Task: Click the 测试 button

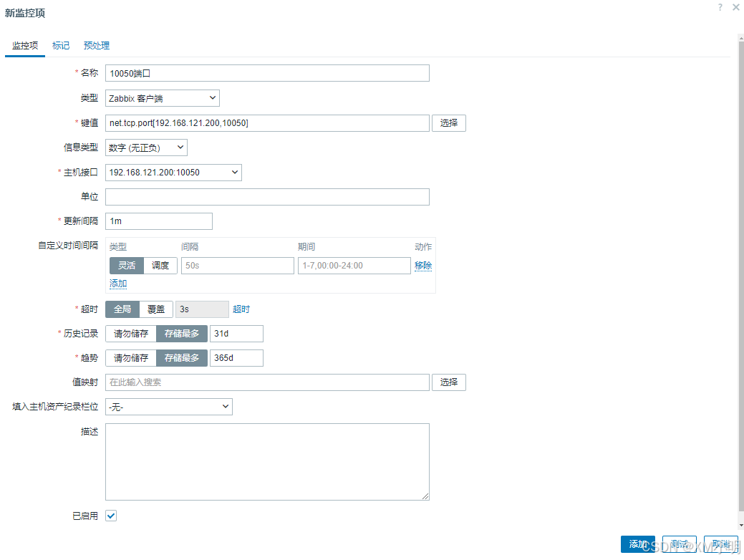Action: (680, 544)
